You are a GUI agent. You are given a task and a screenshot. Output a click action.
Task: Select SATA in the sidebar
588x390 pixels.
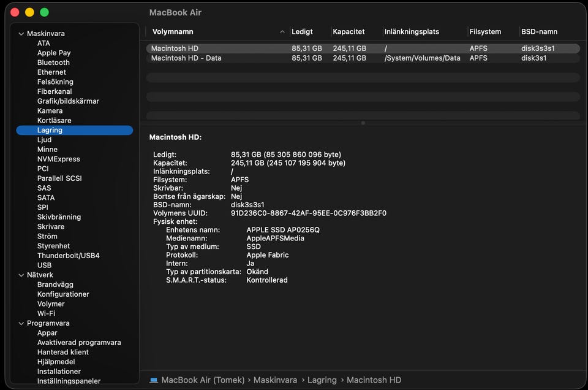point(46,198)
